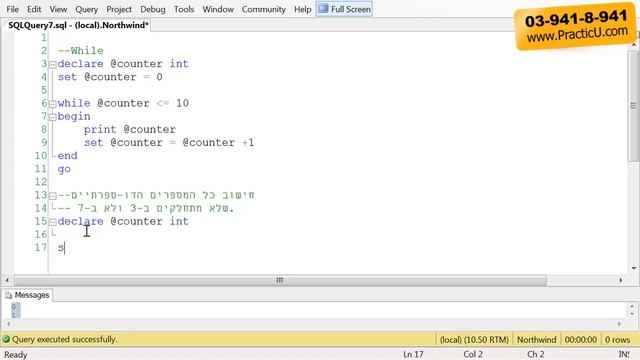Open the Project menu

pyautogui.click(x=119, y=9)
